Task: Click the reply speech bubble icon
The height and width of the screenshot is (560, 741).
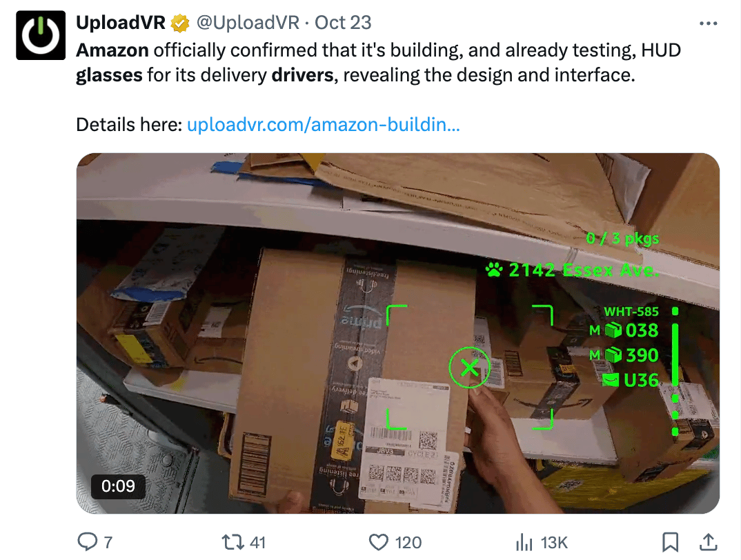Action: pos(88,542)
